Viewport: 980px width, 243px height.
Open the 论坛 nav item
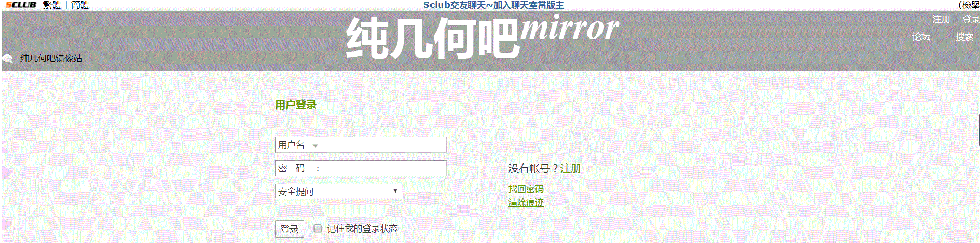pos(921,36)
